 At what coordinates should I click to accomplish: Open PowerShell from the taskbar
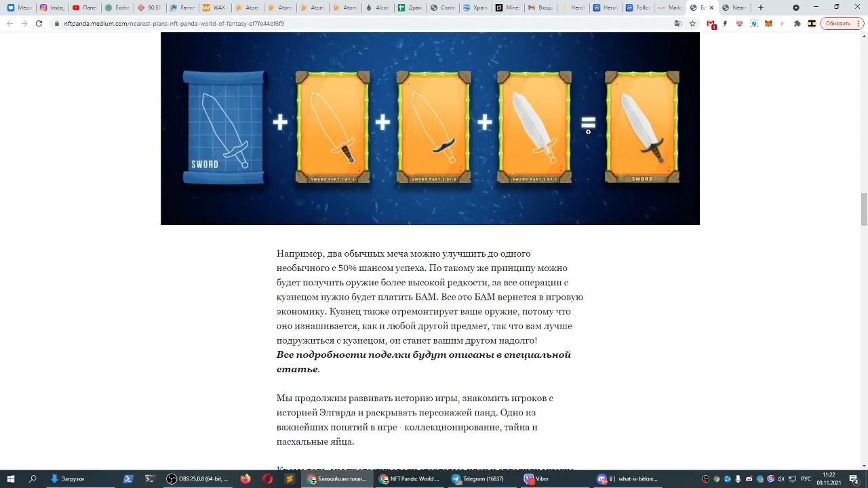click(x=127, y=479)
